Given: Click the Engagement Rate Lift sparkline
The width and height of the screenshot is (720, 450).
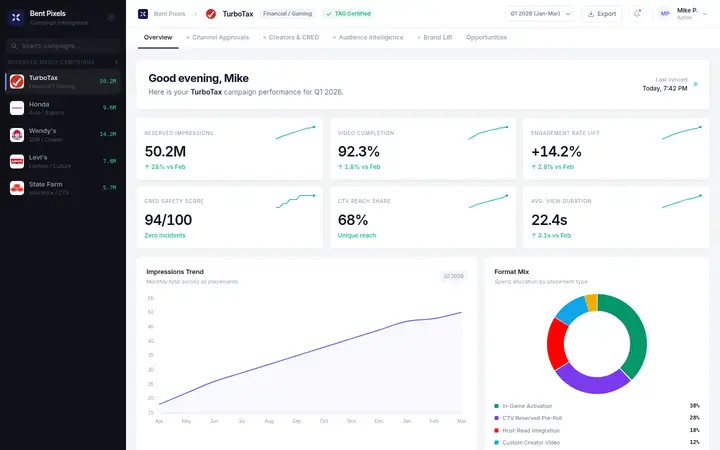Looking at the screenshot, I should point(681,133).
